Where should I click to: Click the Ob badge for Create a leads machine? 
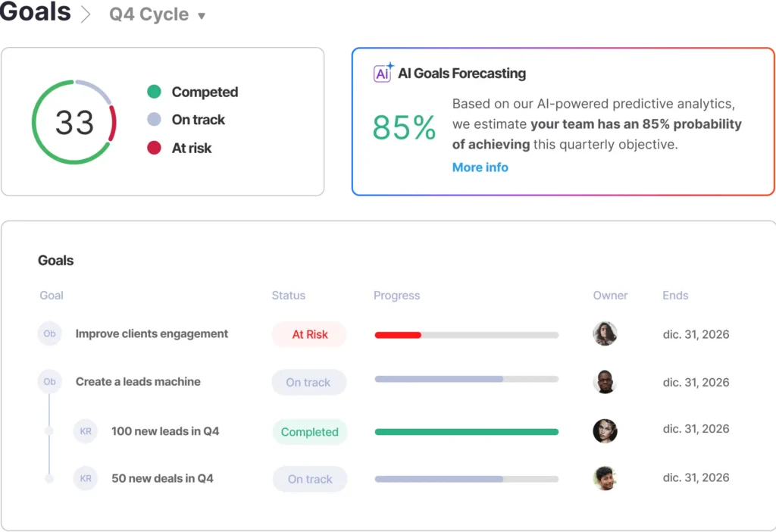(x=49, y=382)
